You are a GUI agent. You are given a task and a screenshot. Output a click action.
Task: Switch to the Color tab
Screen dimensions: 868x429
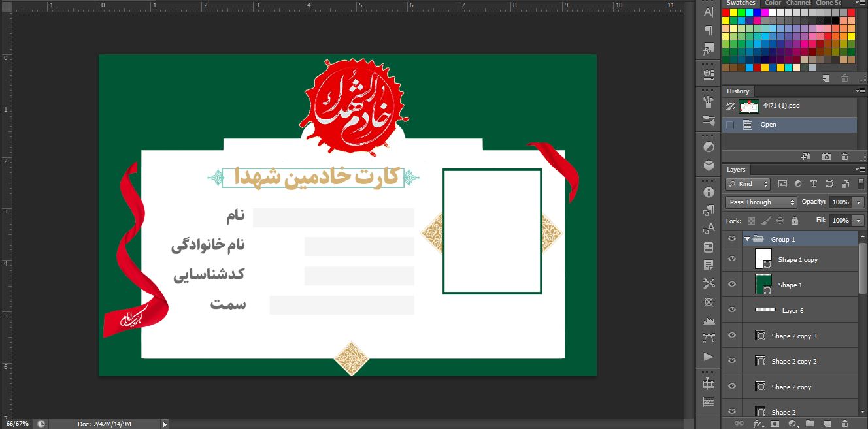(x=773, y=3)
